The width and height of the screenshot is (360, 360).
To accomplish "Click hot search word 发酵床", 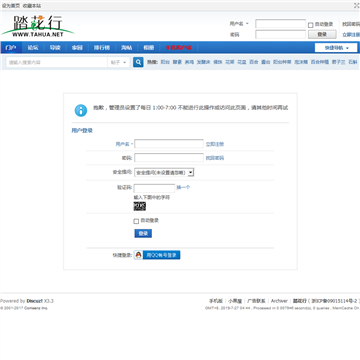I will coord(203,62).
